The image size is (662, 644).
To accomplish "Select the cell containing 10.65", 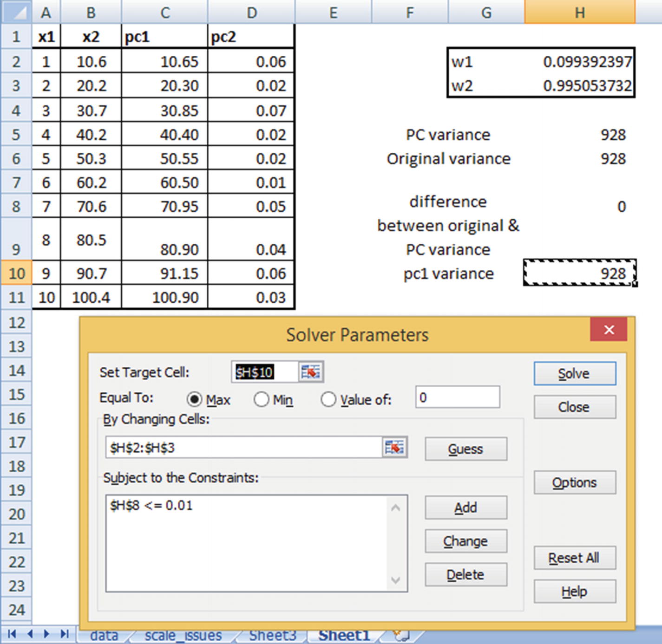I will tap(165, 61).
